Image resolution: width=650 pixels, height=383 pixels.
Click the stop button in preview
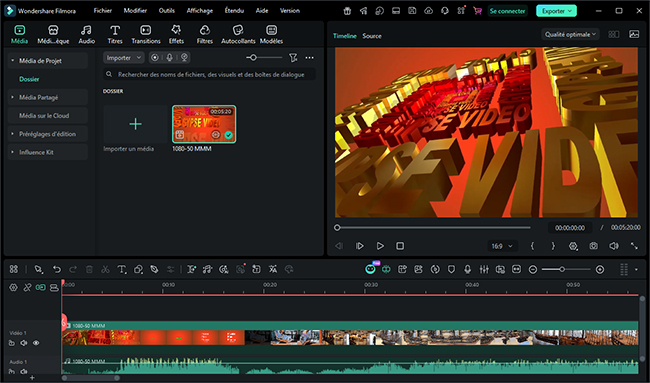400,246
